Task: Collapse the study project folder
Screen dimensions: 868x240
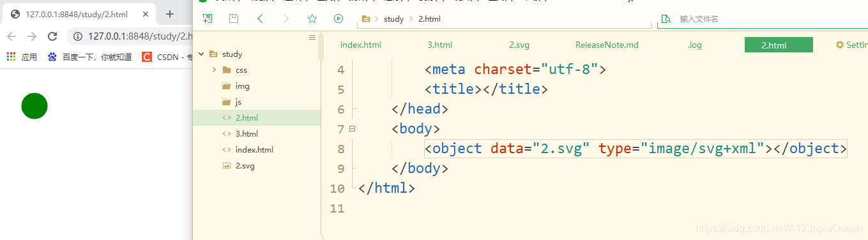Action: click(201, 54)
